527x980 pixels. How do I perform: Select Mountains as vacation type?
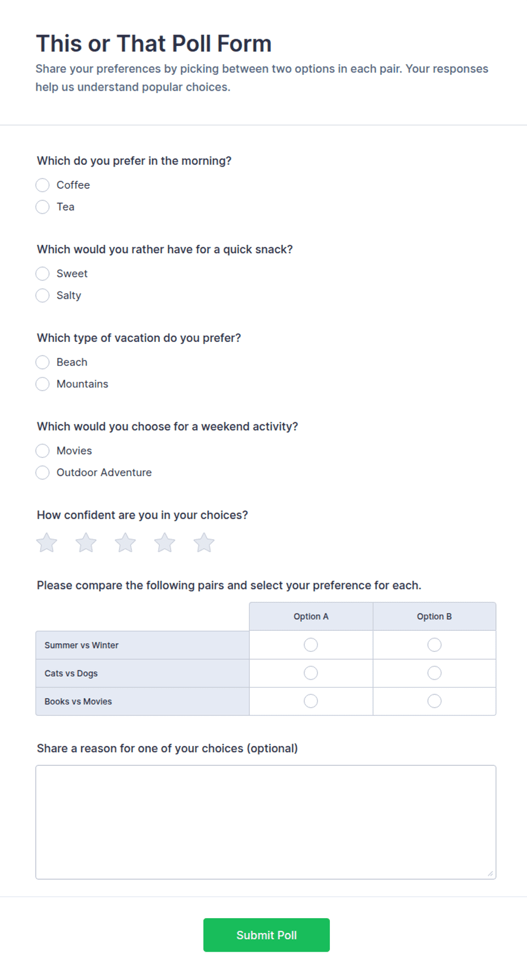tap(42, 384)
